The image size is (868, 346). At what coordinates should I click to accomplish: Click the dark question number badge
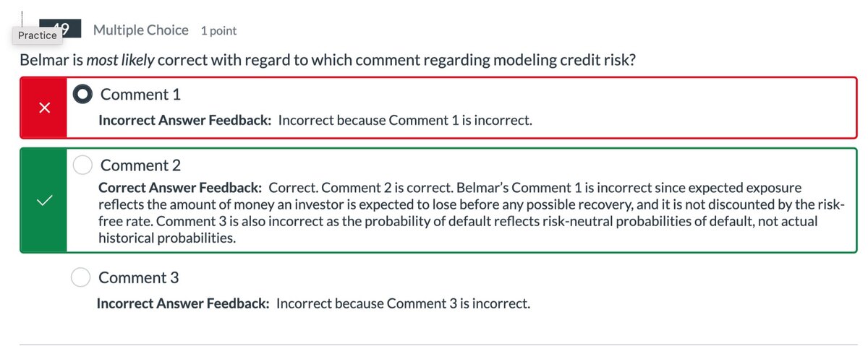pos(64,29)
